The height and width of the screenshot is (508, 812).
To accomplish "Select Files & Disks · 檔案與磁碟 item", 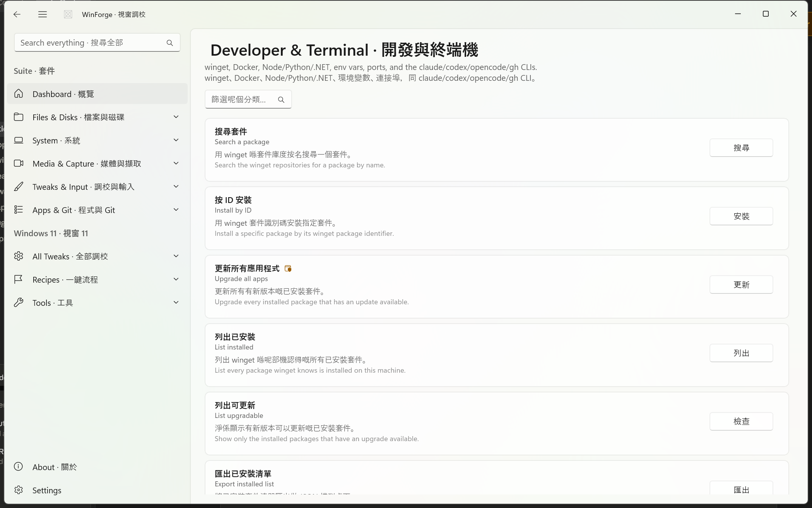I will click(97, 117).
